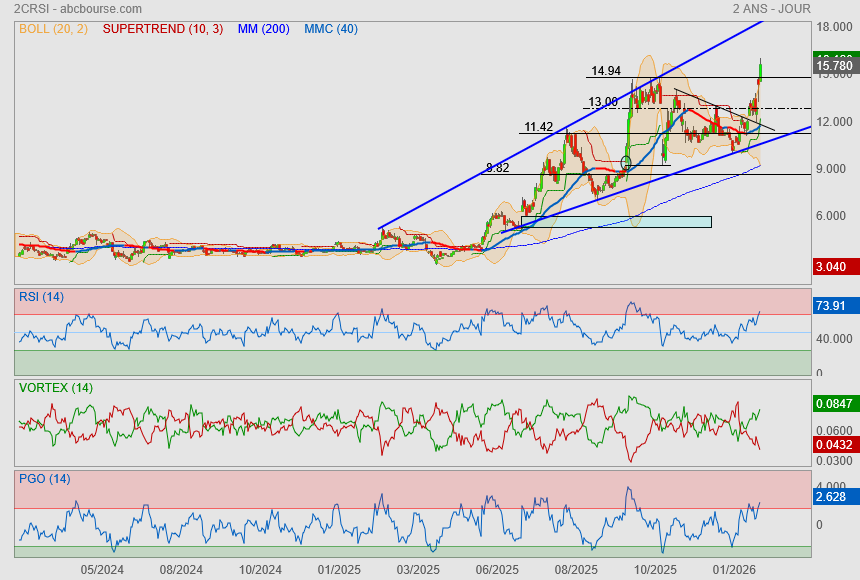Select the 15.780 current price tag
This screenshot has width=860, height=580.
pos(834,67)
